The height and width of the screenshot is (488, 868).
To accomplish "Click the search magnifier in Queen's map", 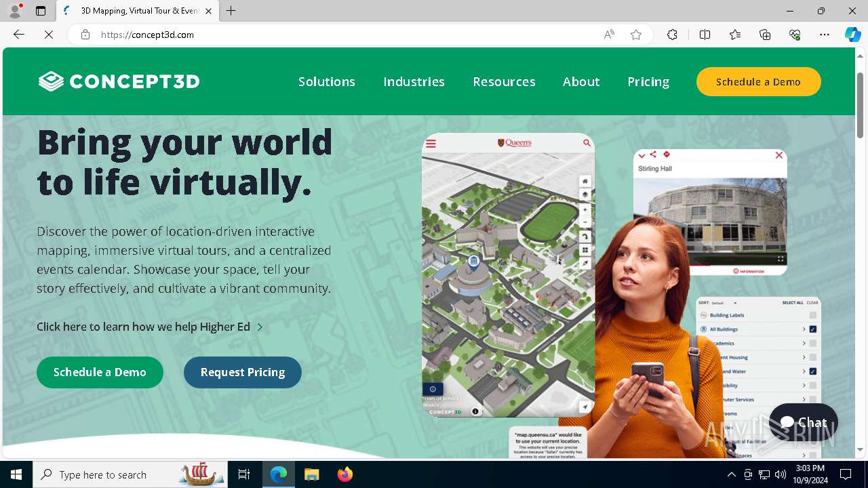I will click(x=587, y=143).
